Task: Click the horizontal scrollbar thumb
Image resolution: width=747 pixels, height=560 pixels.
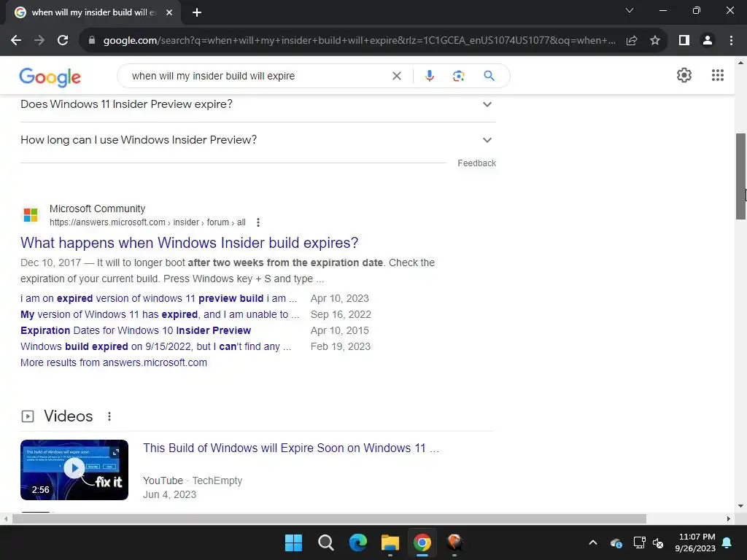Action: point(329,518)
